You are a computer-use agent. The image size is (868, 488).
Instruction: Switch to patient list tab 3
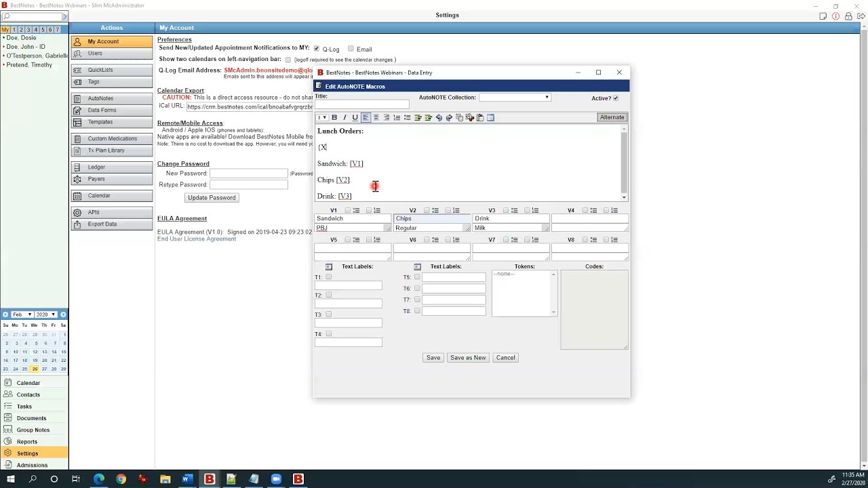pos(28,30)
